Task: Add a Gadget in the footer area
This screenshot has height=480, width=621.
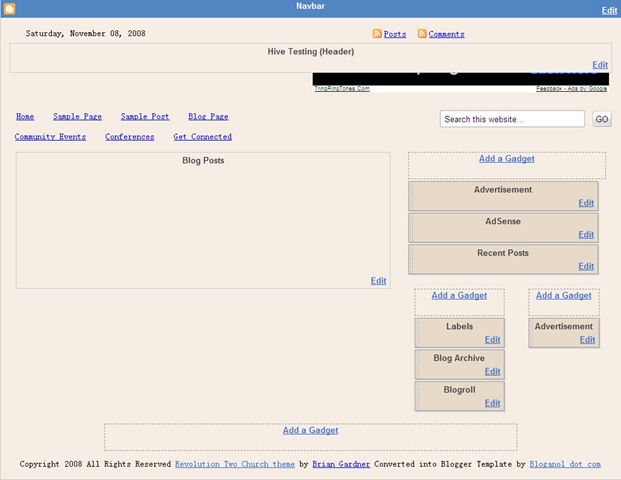Action: pyautogui.click(x=310, y=430)
